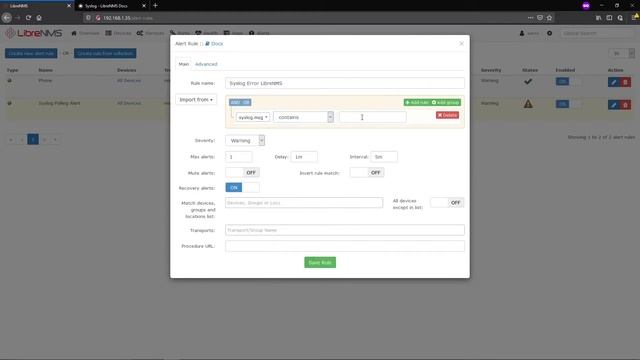Click Create rule from collection button
Image resolution: width=640 pixels, height=360 pixels.
pos(105,53)
